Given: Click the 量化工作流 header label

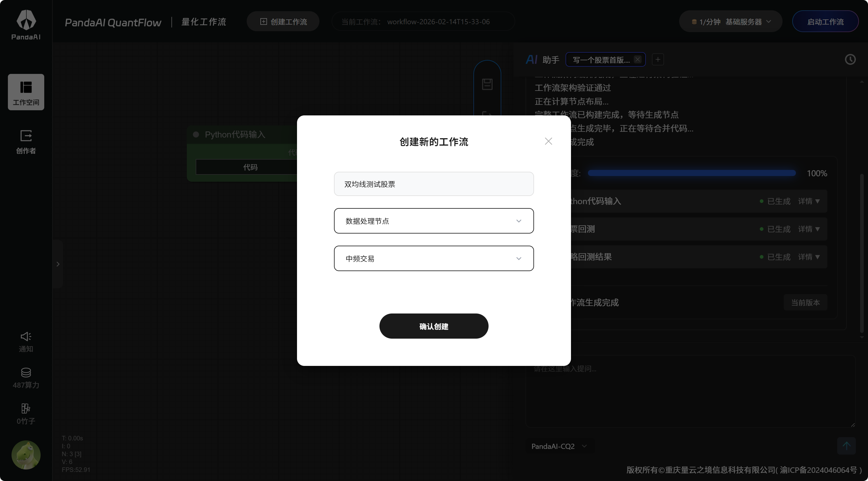Looking at the screenshot, I should pyautogui.click(x=204, y=22).
